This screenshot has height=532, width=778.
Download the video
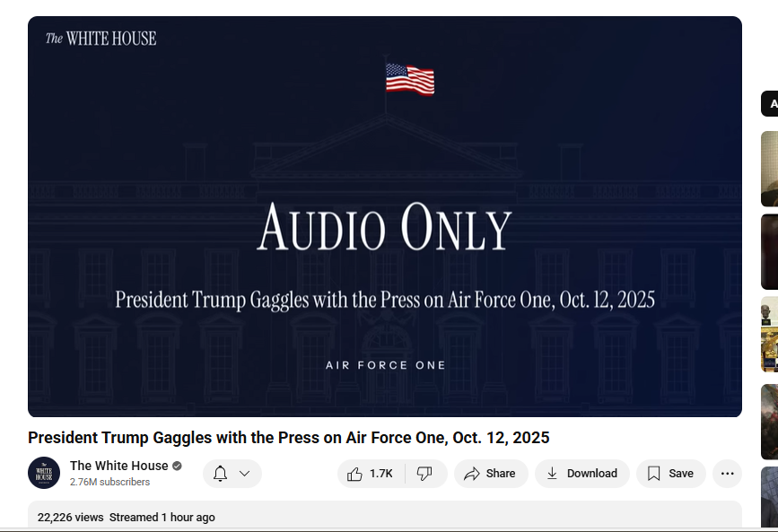[x=582, y=474]
